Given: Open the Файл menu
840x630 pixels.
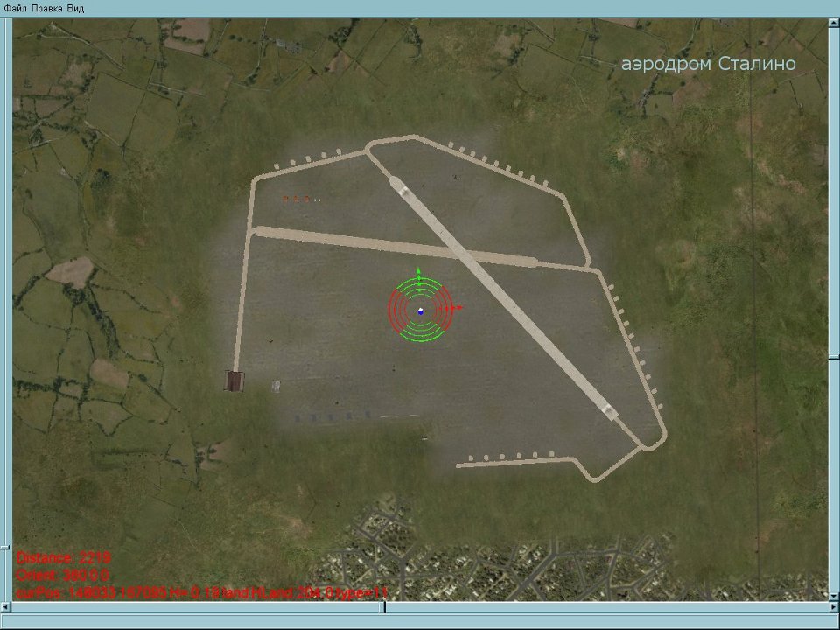Looking at the screenshot, I should pyautogui.click(x=15, y=9).
